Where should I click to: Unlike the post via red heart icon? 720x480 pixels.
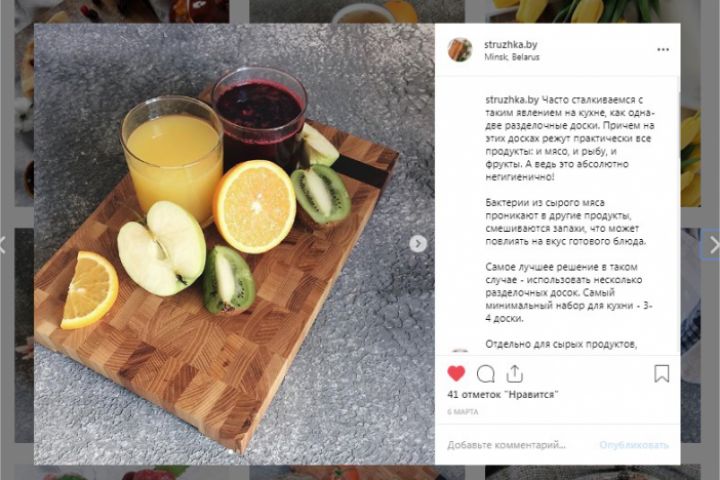pos(456,373)
